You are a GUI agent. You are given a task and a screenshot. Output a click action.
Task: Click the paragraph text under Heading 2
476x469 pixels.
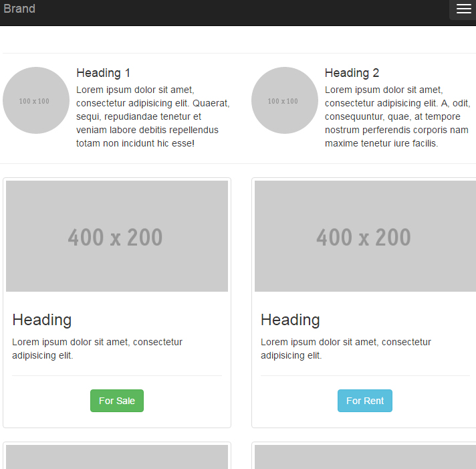point(397,116)
